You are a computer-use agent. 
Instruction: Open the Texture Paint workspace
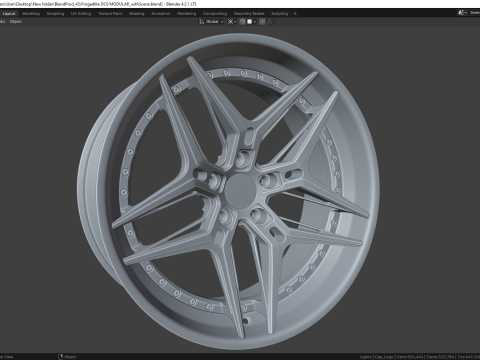[110, 14]
